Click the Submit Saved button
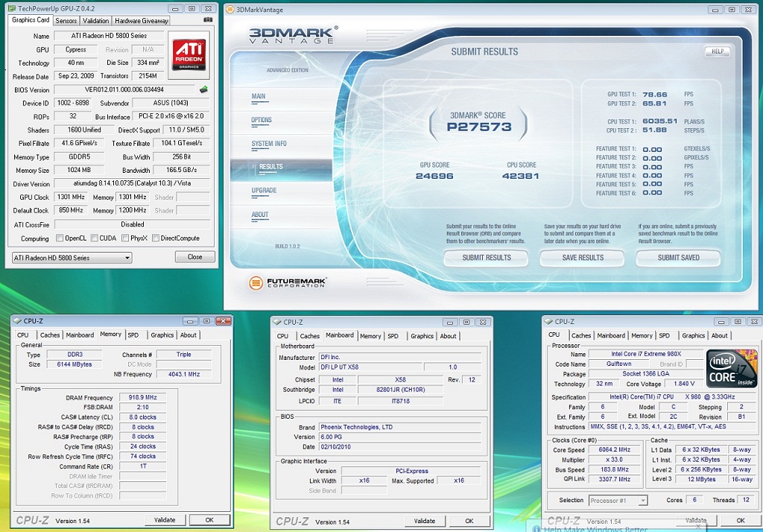763x532 pixels. (678, 258)
